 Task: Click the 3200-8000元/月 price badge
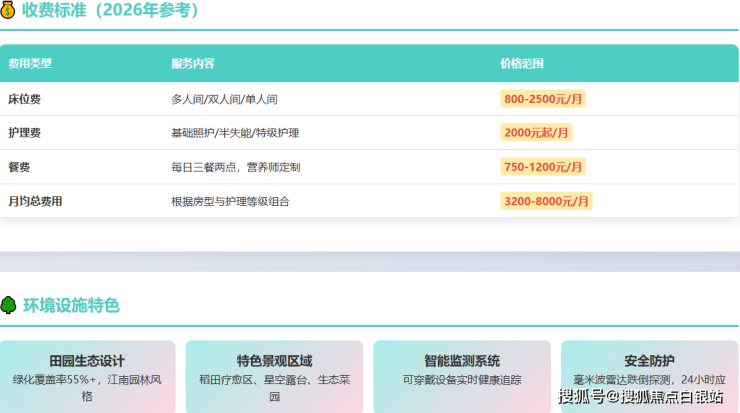pos(547,201)
